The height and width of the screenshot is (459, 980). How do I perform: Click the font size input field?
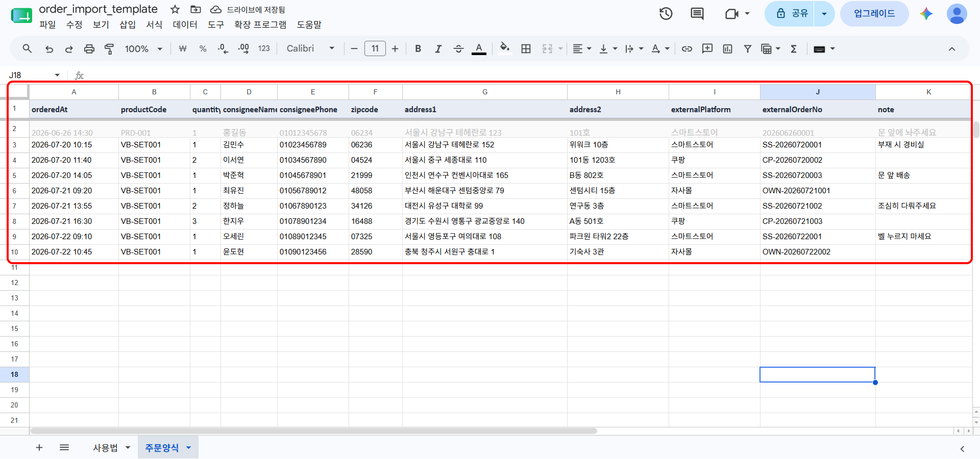point(375,49)
